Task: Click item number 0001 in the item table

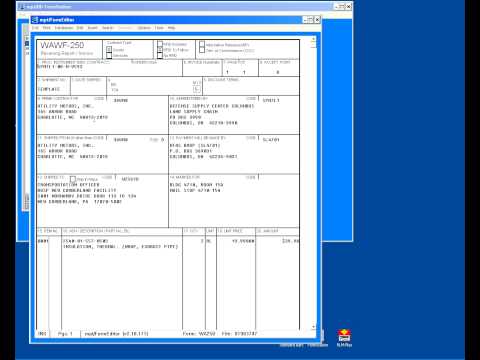Action: tap(43, 241)
